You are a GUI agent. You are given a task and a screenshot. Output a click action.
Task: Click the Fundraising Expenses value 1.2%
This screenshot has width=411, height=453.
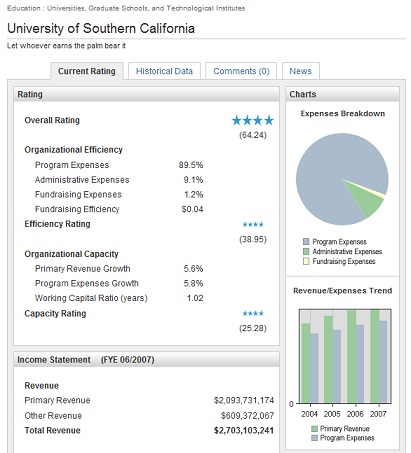click(x=194, y=195)
